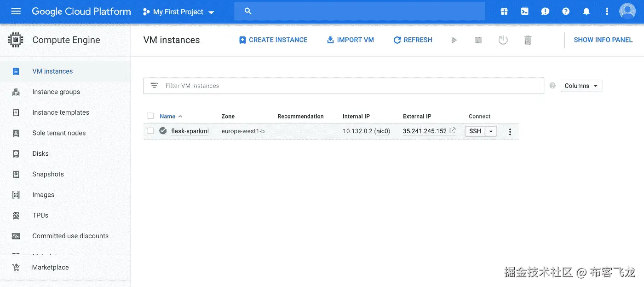Viewport: 644px width, 287px height.
Task: Open the help question mark icon
Action: tap(566, 12)
